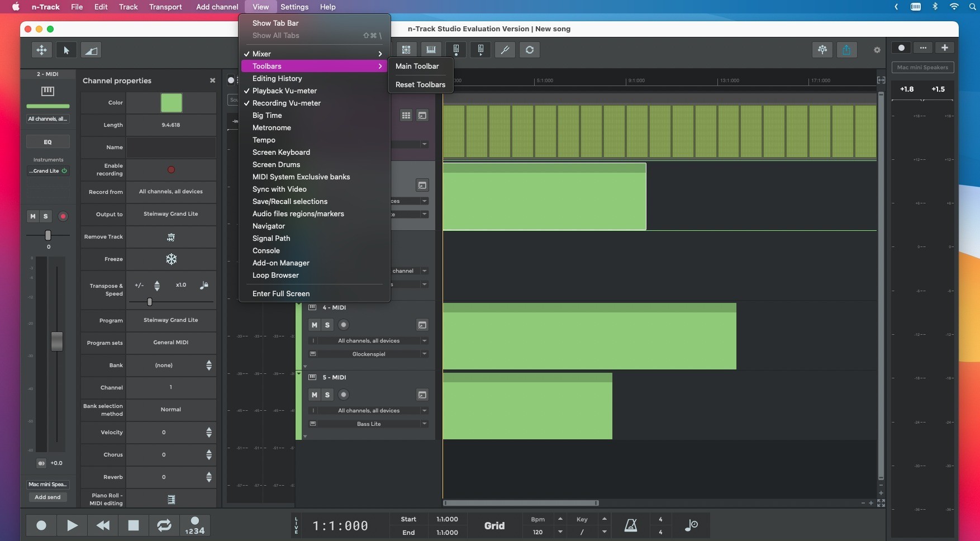Screen dimensions: 980x541
Task: Click the Rewind transport button
Action: [x=103, y=525]
